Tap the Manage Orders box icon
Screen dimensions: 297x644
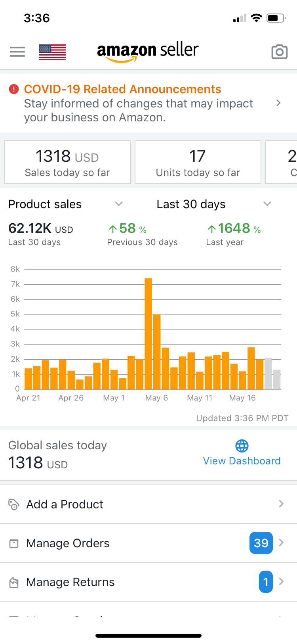point(14,543)
